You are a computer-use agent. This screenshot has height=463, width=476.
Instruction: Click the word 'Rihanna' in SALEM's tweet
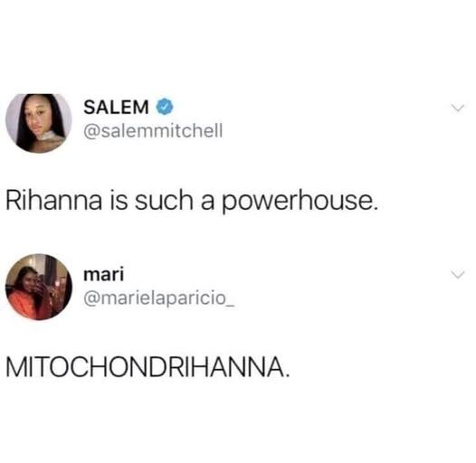54,200
